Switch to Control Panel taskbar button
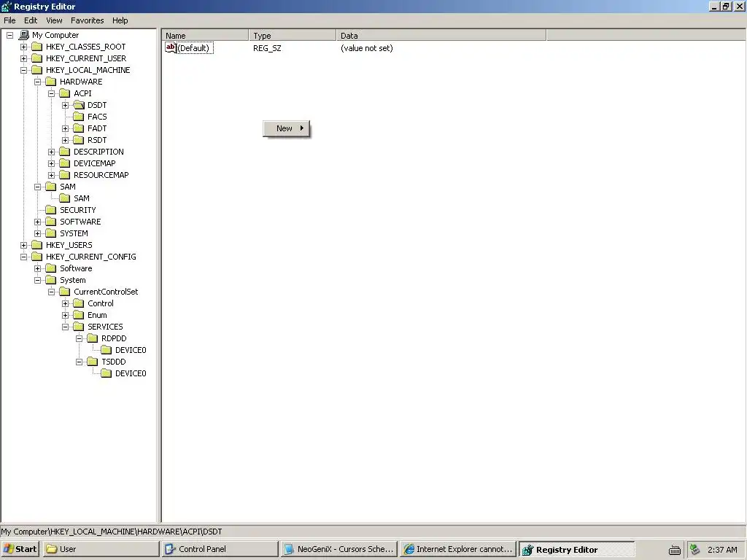 (x=220, y=549)
